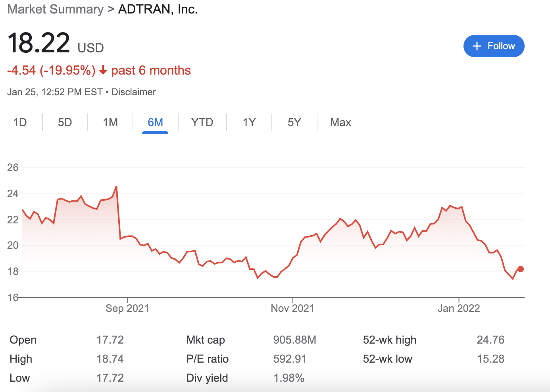Viewport: 550px width, 392px height.
Task: Click the plus icon on Follow button
Action: [477, 46]
